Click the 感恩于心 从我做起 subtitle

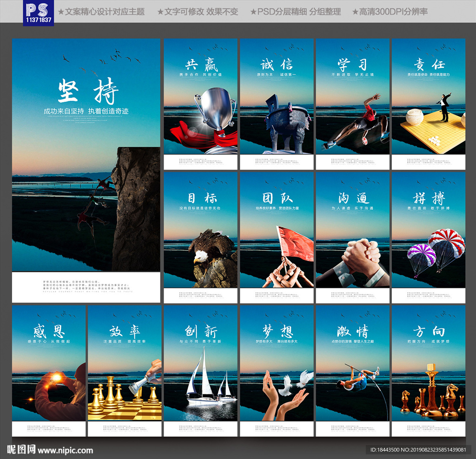[x=48, y=341]
